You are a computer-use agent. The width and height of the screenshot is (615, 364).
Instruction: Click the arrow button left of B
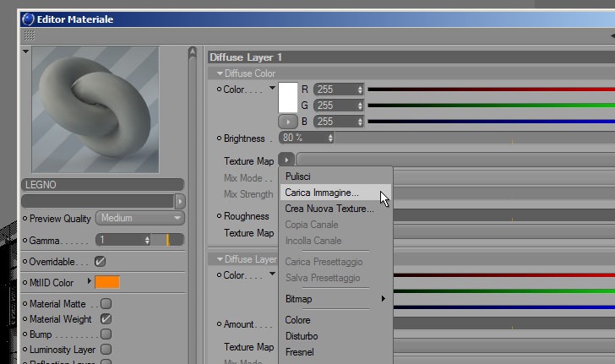288,122
